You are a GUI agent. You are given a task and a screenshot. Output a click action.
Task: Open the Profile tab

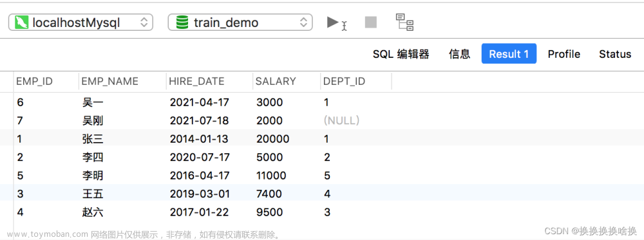pos(564,54)
